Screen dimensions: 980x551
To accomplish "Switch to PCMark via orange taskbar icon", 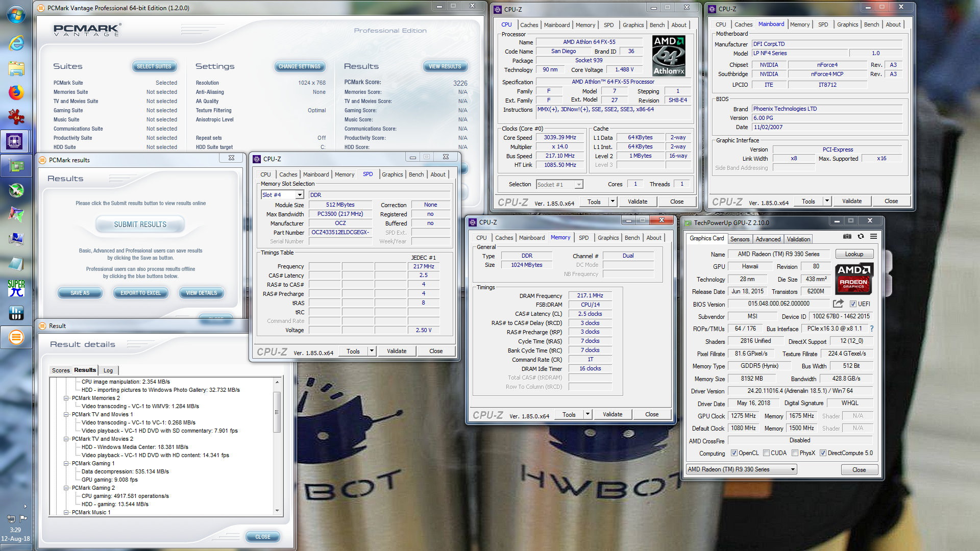I will [16, 337].
